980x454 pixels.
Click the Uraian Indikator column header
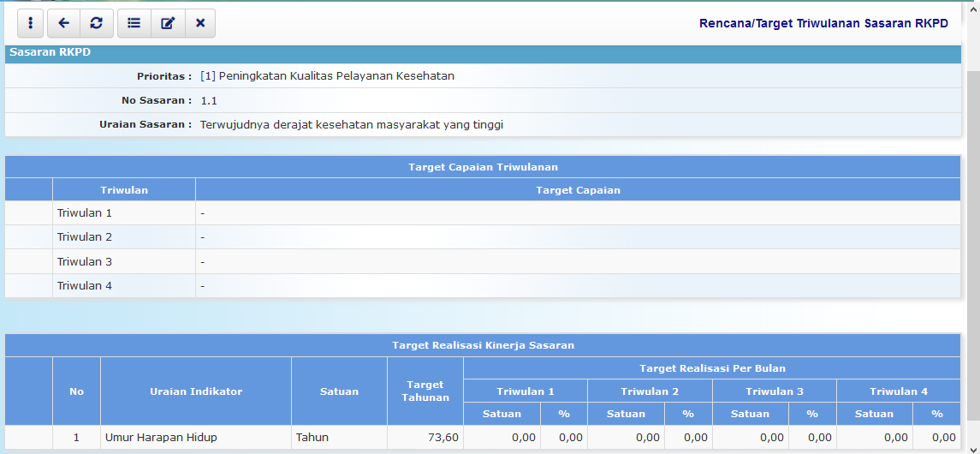pyautogui.click(x=196, y=391)
